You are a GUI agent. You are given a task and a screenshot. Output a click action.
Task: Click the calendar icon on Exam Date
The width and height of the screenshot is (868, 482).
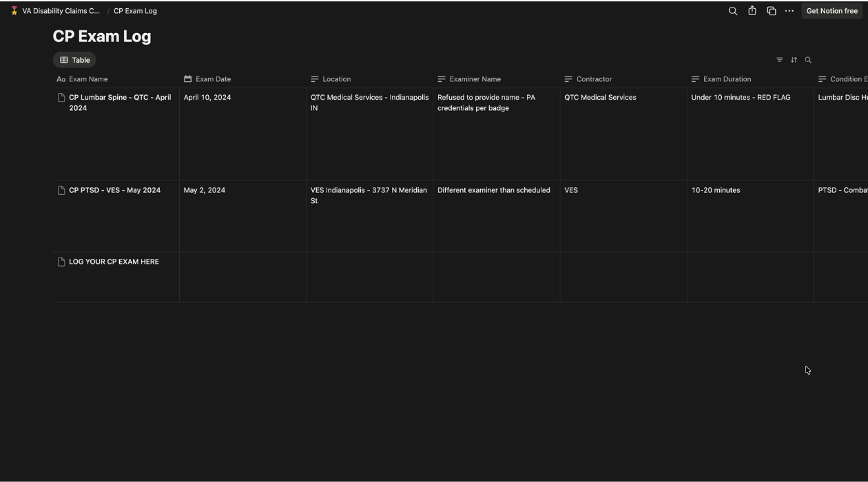[187, 79]
